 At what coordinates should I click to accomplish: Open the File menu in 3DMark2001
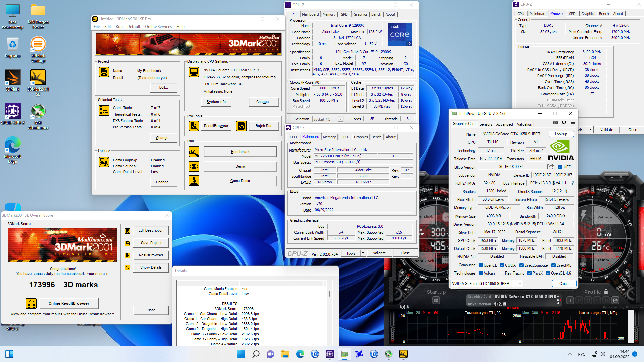[x=97, y=27]
